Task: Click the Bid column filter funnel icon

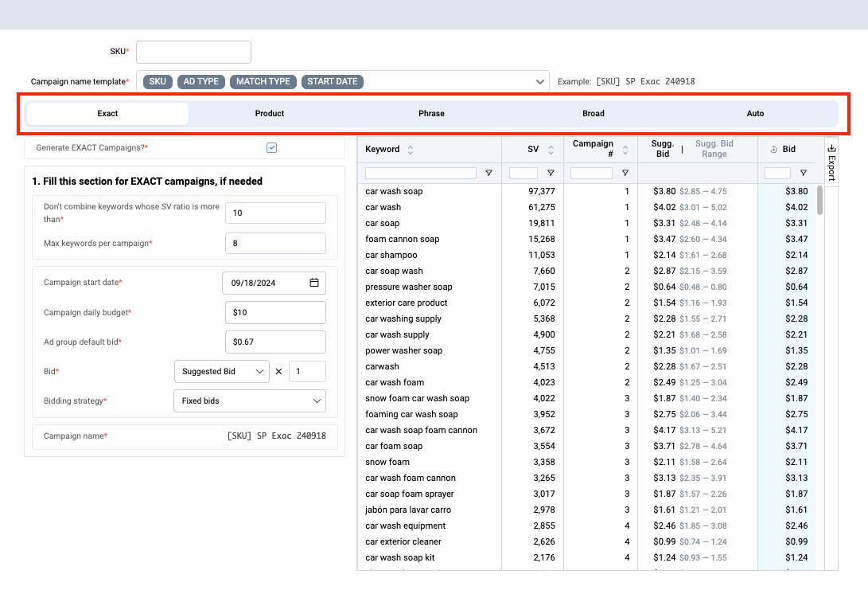Action: tap(804, 173)
